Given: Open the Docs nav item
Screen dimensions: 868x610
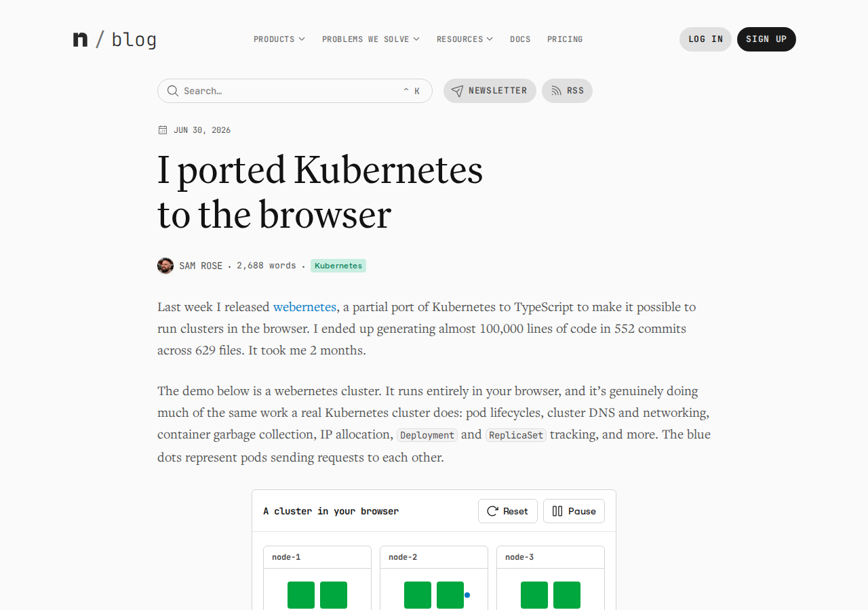Looking at the screenshot, I should coord(520,39).
